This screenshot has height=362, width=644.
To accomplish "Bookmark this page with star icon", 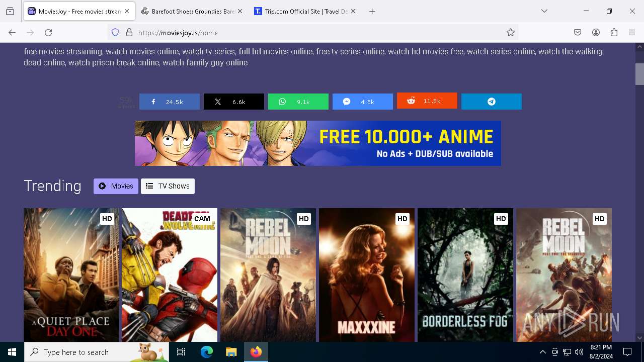I will pyautogui.click(x=511, y=33).
